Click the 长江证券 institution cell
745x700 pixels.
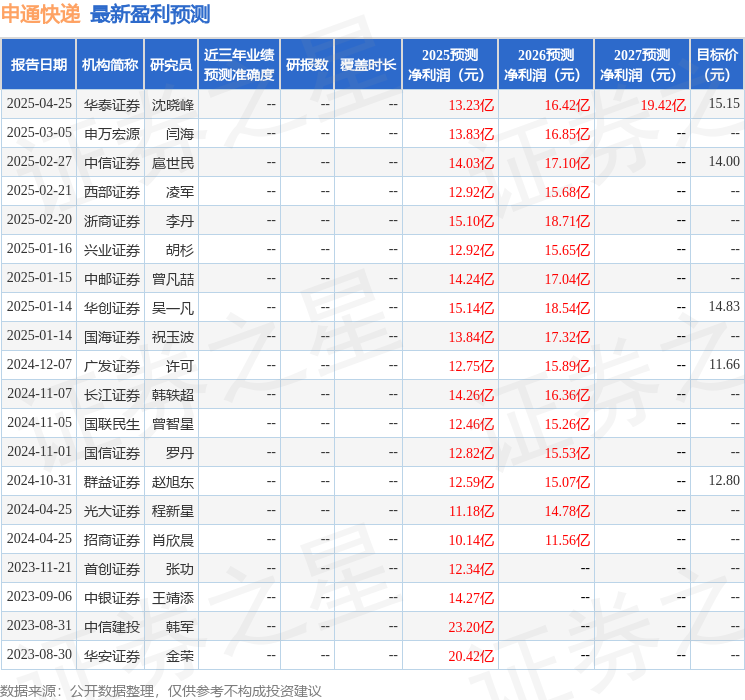112,394
